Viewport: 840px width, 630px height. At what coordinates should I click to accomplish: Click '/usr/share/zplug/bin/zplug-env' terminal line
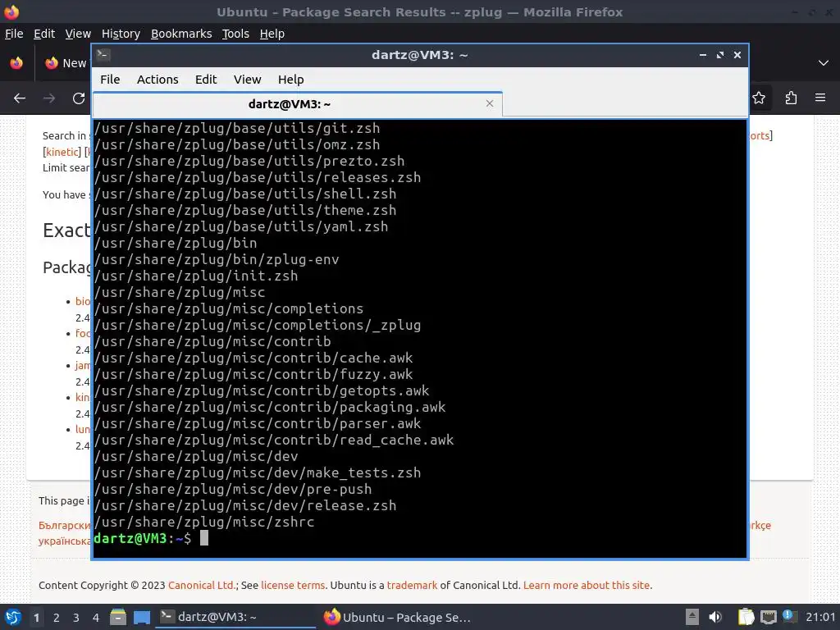point(217,260)
